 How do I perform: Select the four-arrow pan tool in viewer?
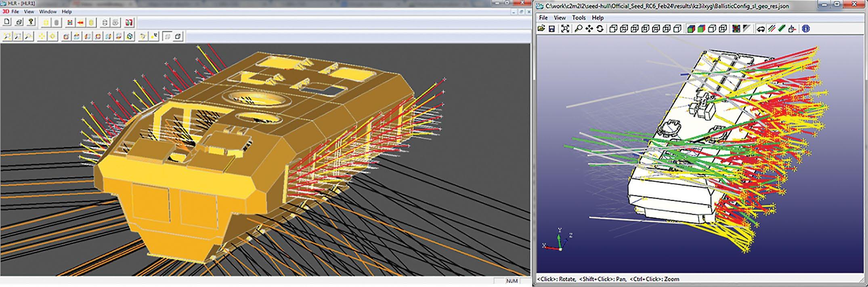tap(589, 29)
